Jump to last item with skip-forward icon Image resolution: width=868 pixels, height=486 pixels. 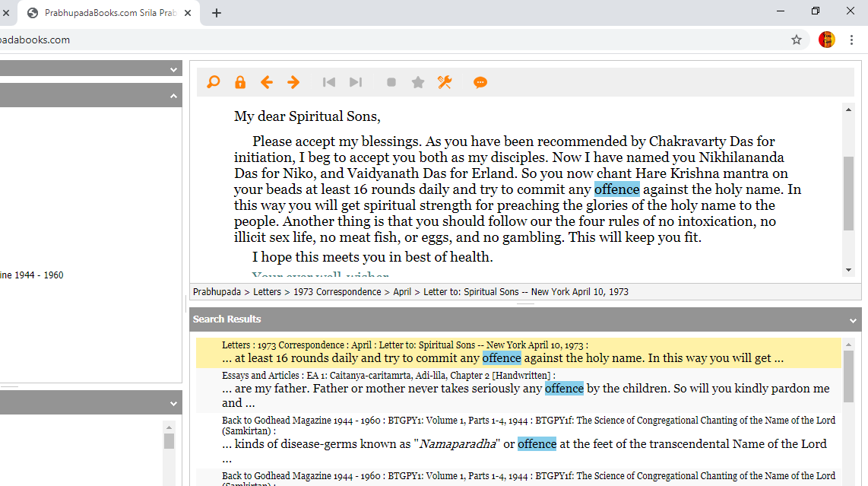pyautogui.click(x=356, y=83)
